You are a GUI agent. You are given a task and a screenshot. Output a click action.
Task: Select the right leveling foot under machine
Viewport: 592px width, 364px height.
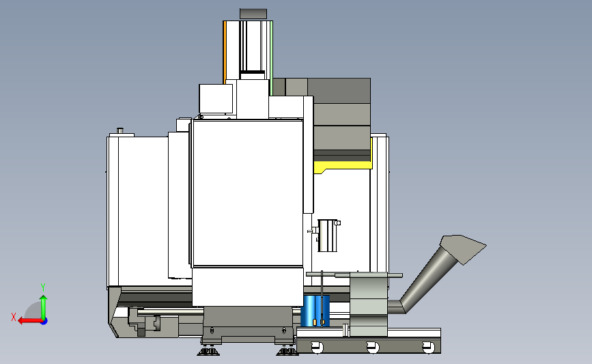(x=287, y=352)
